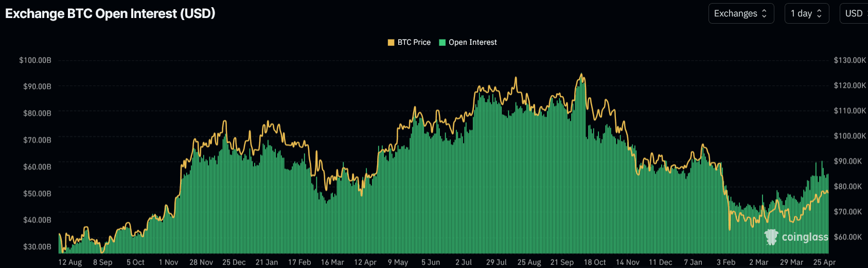Click the yellow BTC Price legend swatch
The height and width of the screenshot is (268, 868).
tap(391, 42)
